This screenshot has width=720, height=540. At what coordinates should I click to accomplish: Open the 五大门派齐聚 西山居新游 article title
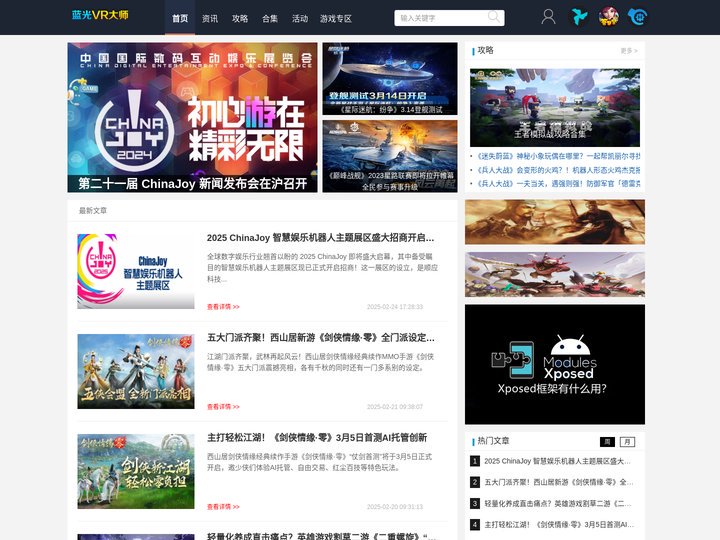(321, 338)
